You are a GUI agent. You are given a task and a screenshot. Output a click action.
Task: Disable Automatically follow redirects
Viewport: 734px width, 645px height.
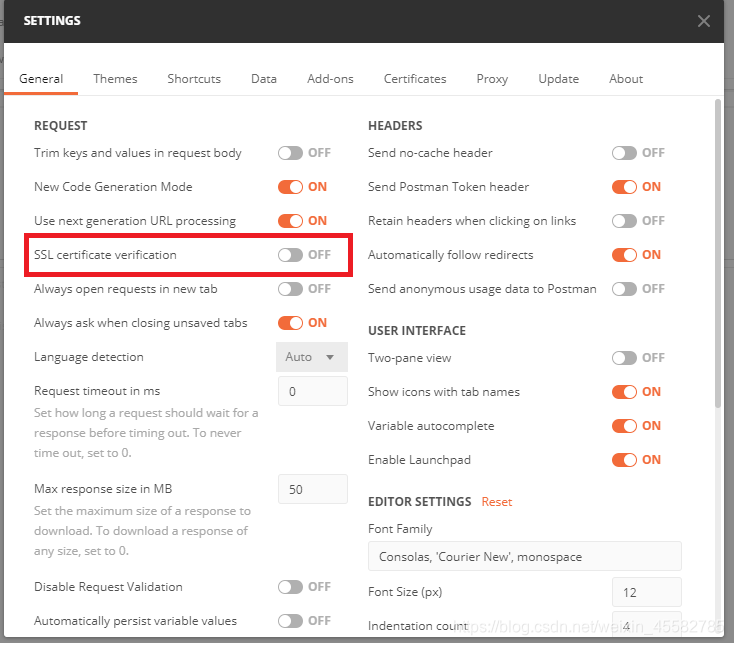(624, 255)
